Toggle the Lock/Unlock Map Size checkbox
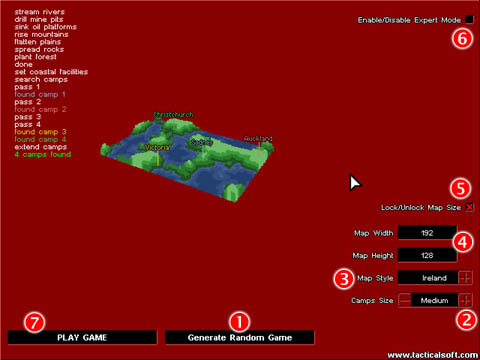480x360 pixels. [x=469, y=207]
